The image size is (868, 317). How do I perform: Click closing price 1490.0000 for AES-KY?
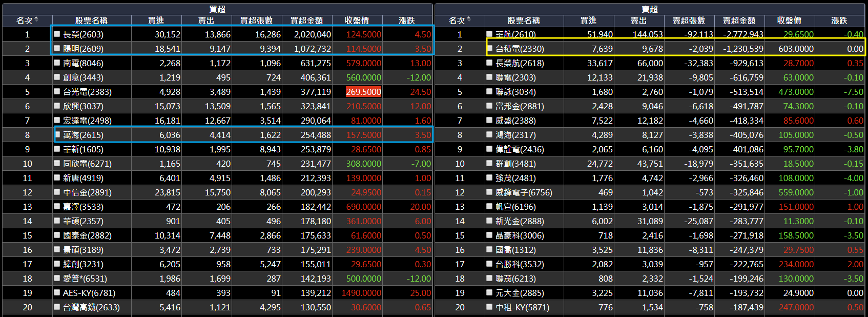pos(361,293)
